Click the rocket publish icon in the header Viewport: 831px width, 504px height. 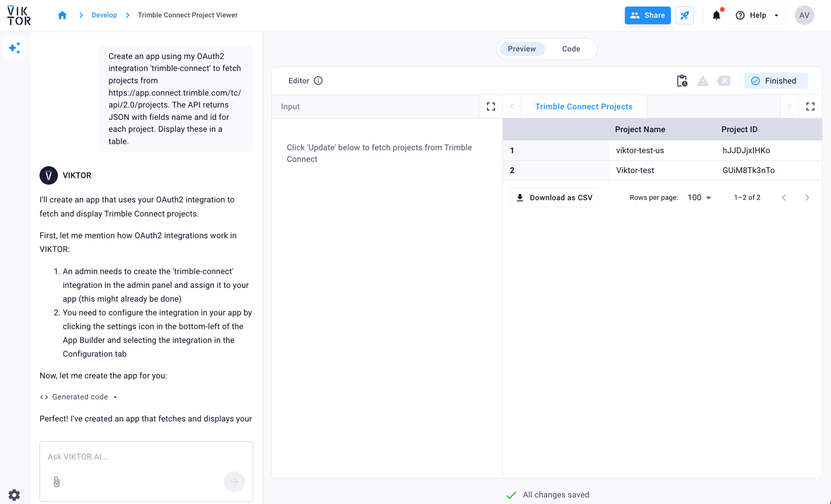[684, 15]
